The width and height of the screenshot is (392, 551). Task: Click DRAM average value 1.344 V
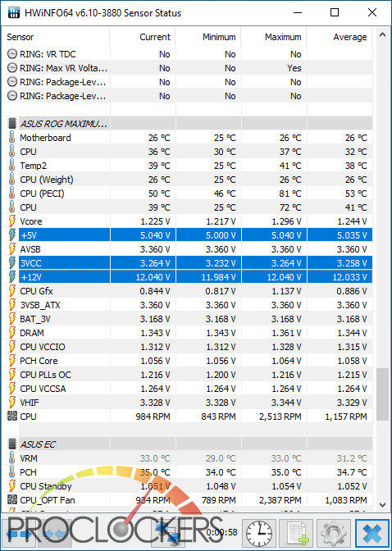click(x=352, y=333)
